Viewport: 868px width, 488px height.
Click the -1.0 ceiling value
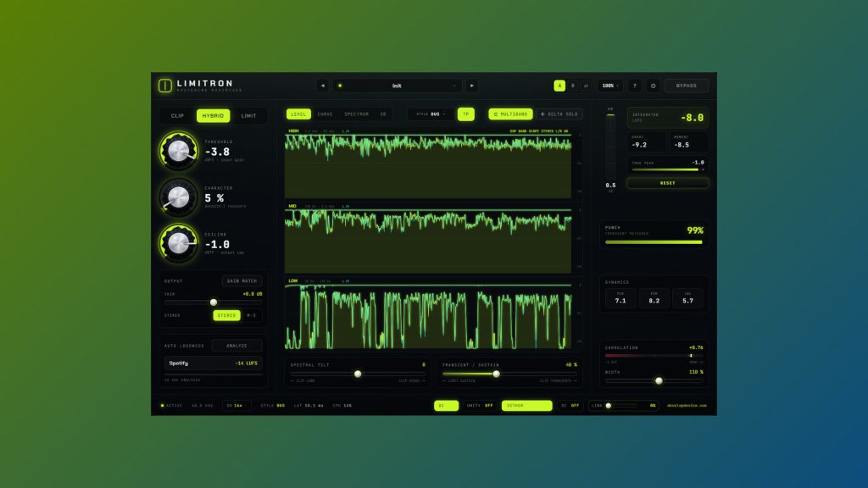pyautogui.click(x=217, y=244)
